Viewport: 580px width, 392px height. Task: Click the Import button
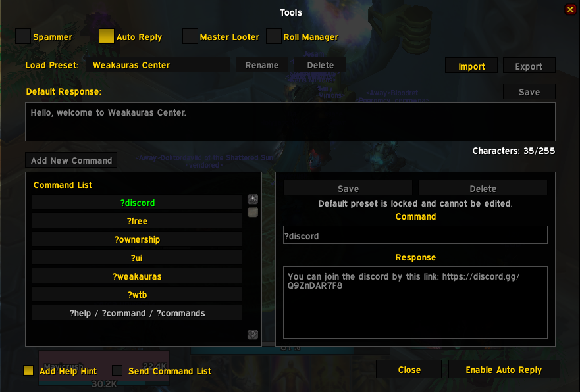point(471,66)
